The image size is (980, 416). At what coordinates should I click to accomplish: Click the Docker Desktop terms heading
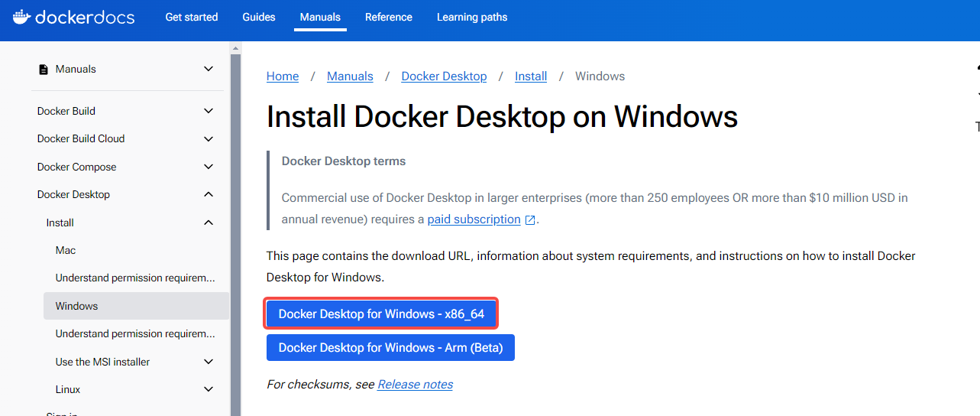coord(344,161)
